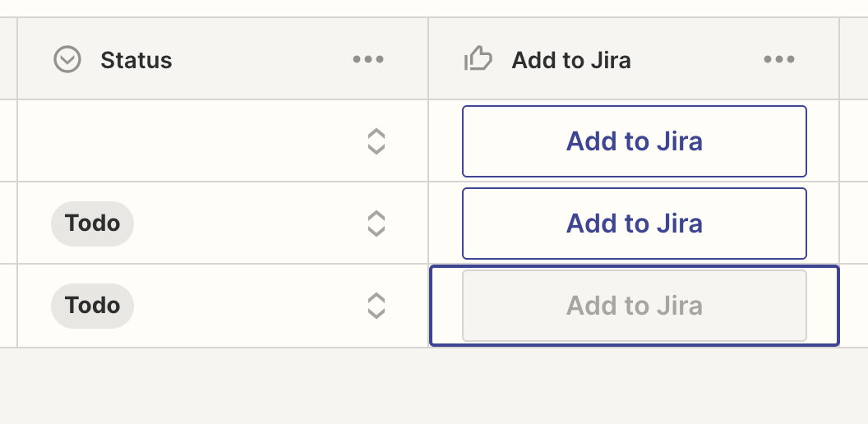The image size is (868, 424).
Task: Click the Add to Jira column header label
Action: coord(571,60)
